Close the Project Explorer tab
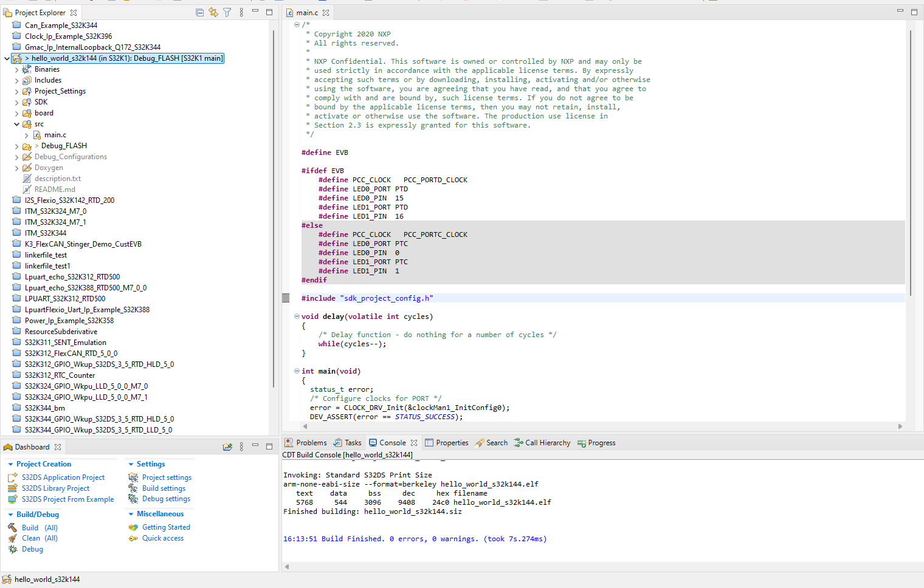 click(x=74, y=12)
